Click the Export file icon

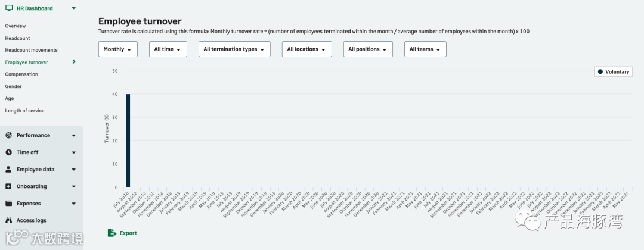pos(112,233)
